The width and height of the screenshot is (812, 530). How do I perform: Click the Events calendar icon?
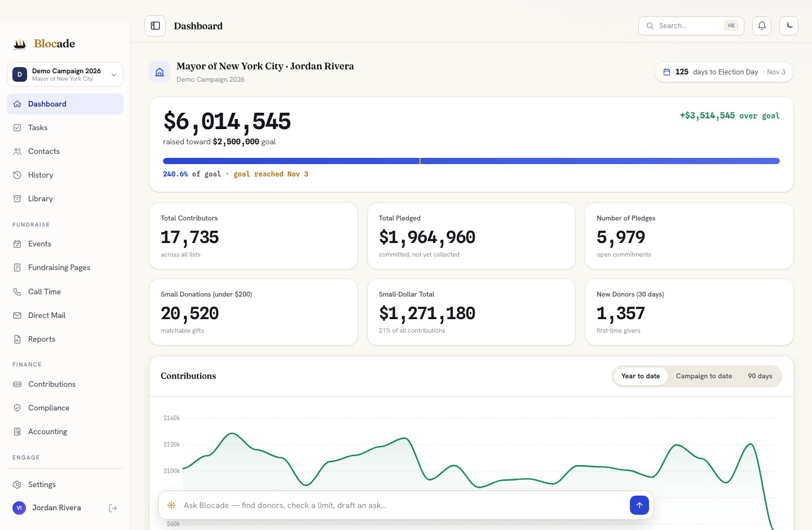point(17,244)
